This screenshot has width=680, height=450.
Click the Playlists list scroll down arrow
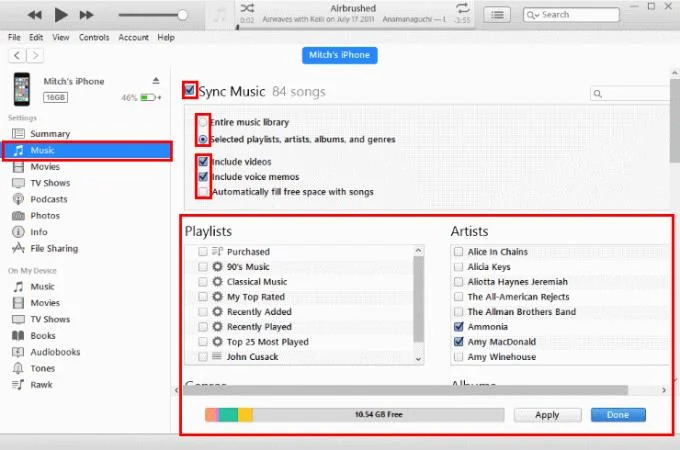[418, 359]
